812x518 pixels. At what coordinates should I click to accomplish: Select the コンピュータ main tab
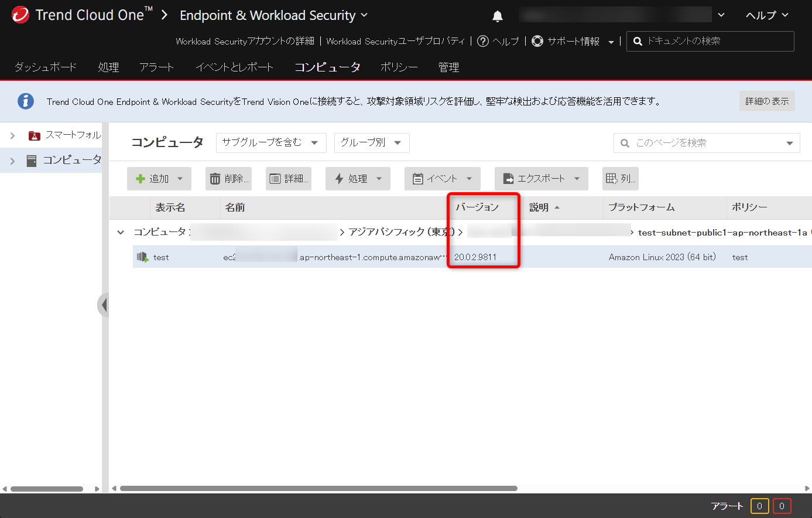(x=327, y=67)
